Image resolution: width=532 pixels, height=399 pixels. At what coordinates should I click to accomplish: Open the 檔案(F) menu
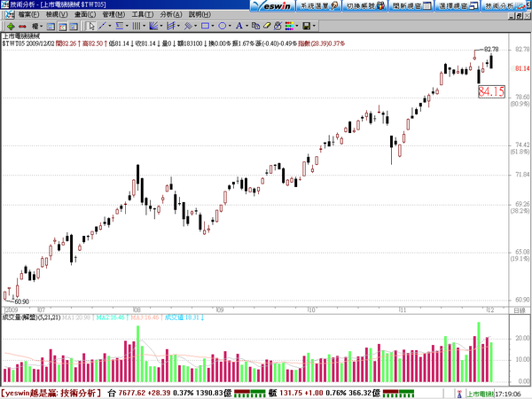tap(29, 14)
